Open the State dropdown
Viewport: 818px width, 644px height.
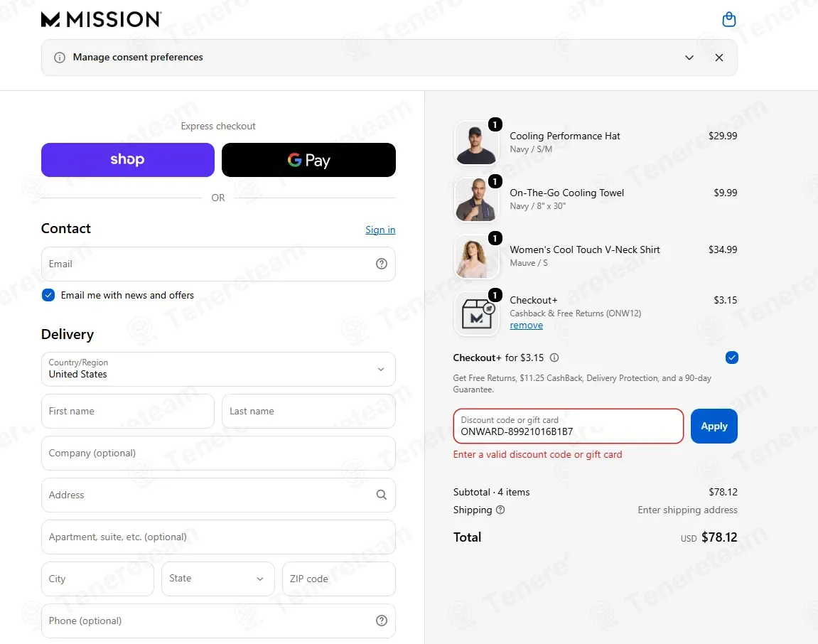click(x=217, y=579)
